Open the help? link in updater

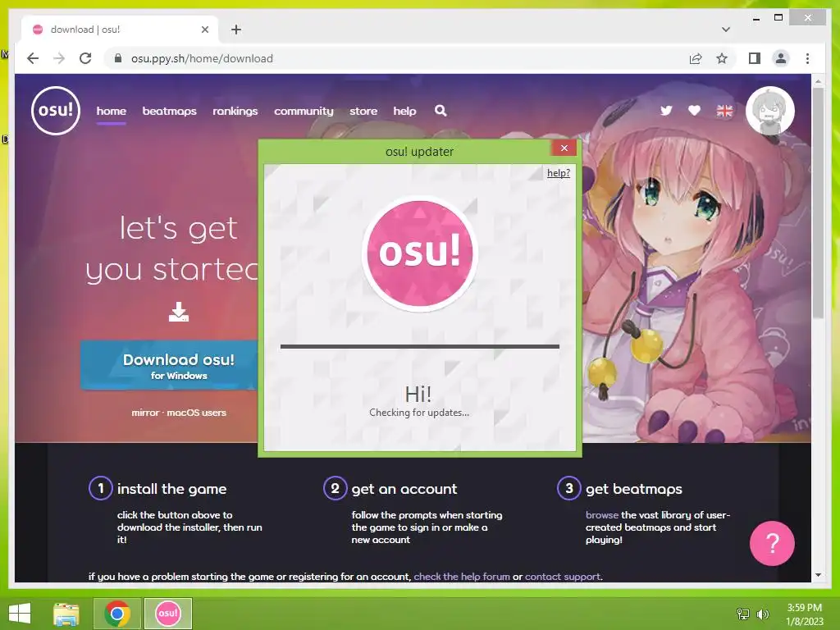tap(558, 173)
